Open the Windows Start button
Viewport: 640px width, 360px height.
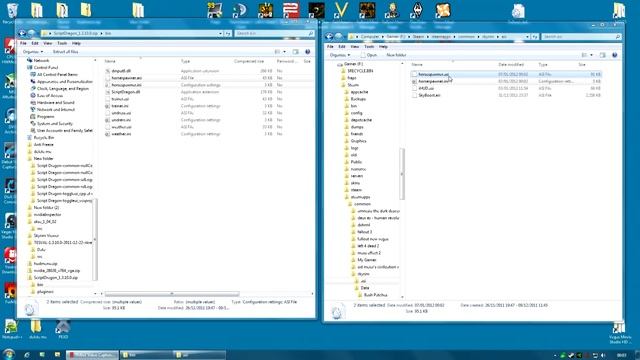tap(8, 354)
